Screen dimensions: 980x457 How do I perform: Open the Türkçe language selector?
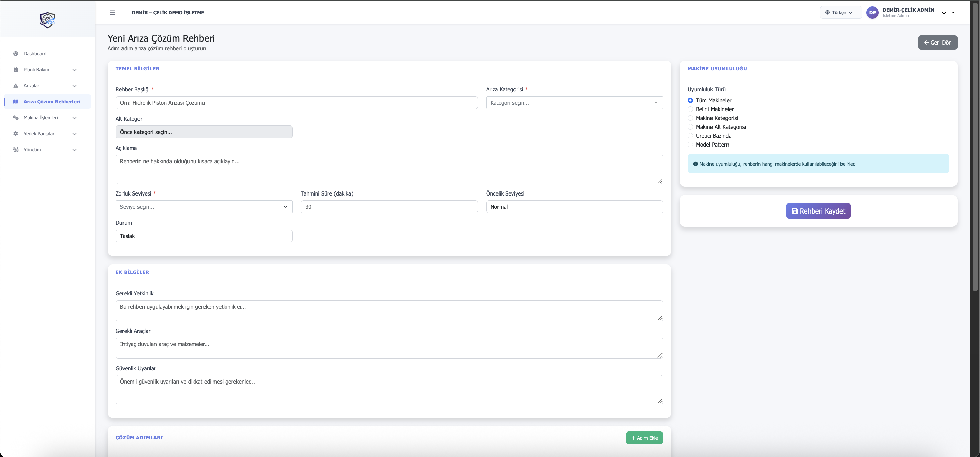[x=841, y=13]
